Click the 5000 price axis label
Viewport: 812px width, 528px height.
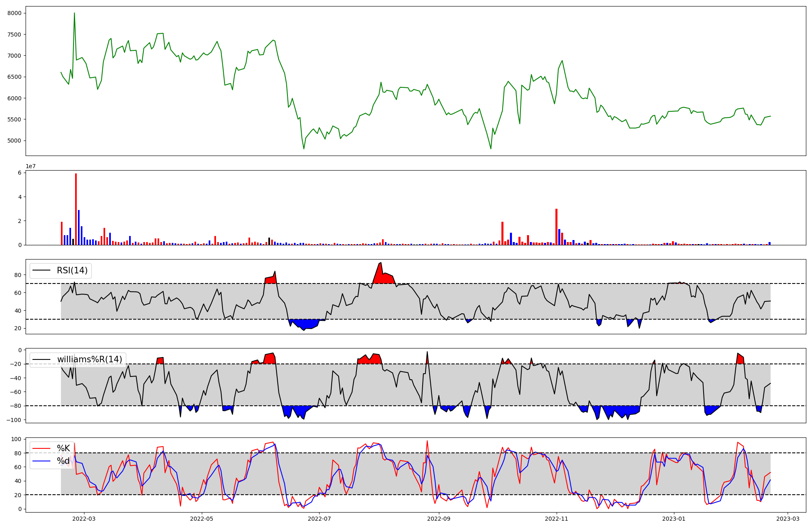[14, 141]
